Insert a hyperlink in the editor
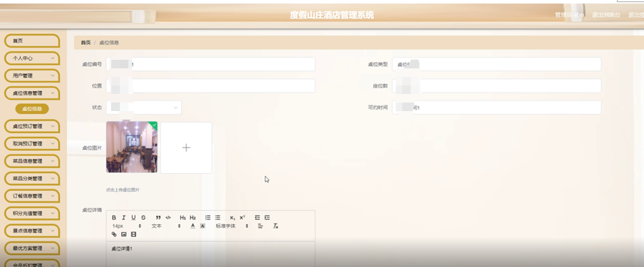This screenshot has width=644, height=267. (x=114, y=234)
